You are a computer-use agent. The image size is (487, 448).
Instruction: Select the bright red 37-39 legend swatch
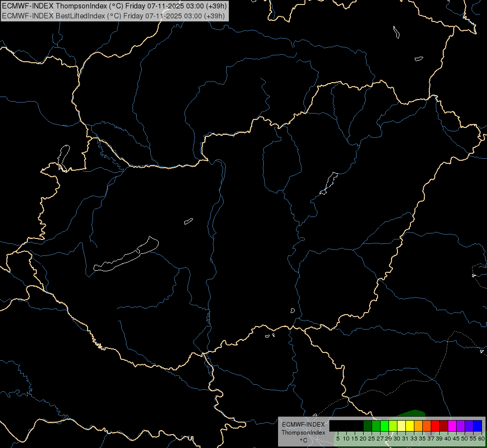tap(435, 426)
